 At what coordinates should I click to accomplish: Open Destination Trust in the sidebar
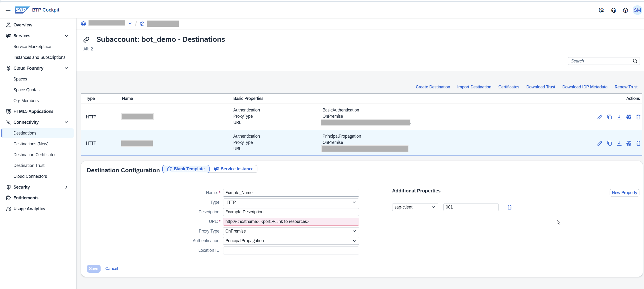[29, 166]
